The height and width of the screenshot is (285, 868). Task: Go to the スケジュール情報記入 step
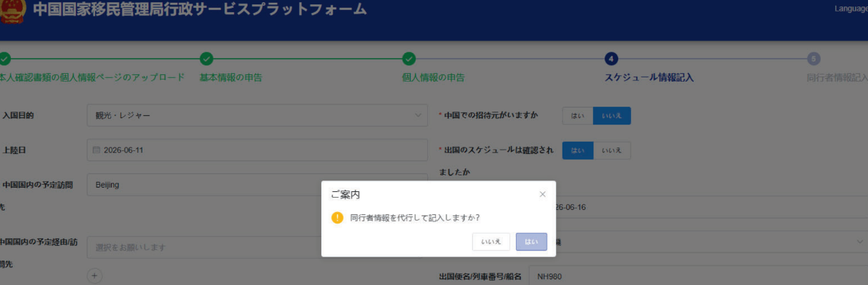coord(649,77)
